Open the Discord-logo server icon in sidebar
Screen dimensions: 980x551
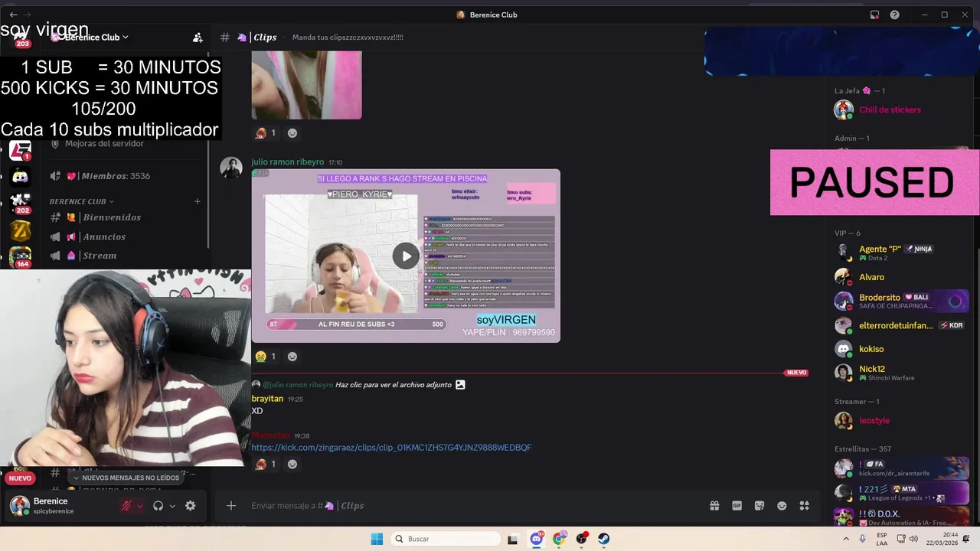click(20, 177)
